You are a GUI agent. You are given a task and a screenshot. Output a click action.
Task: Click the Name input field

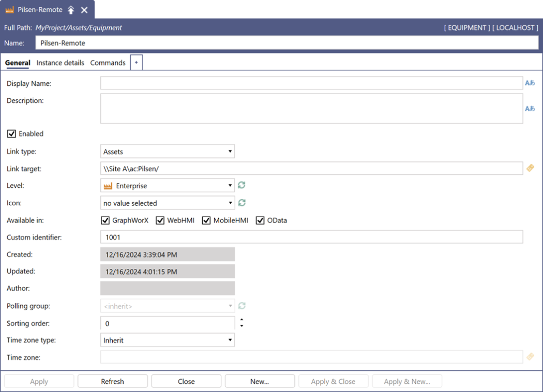coord(286,43)
